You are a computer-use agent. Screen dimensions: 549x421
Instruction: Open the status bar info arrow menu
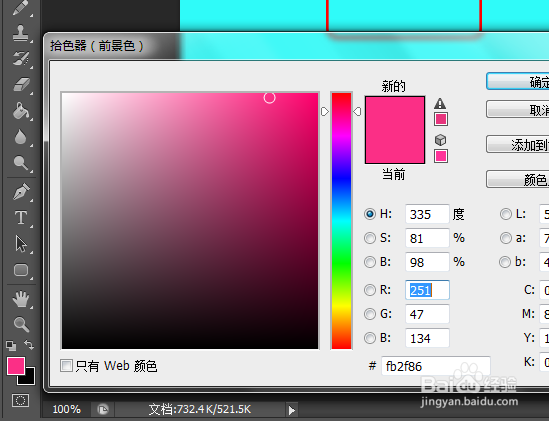click(x=291, y=410)
